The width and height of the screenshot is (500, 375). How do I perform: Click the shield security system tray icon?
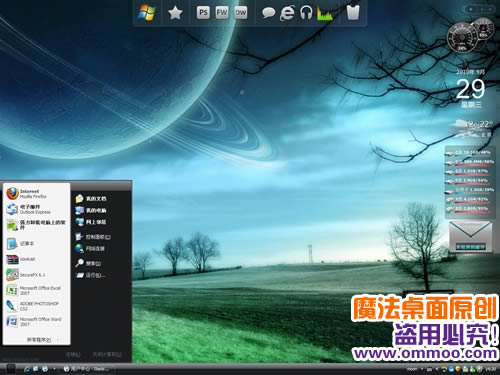479,369
